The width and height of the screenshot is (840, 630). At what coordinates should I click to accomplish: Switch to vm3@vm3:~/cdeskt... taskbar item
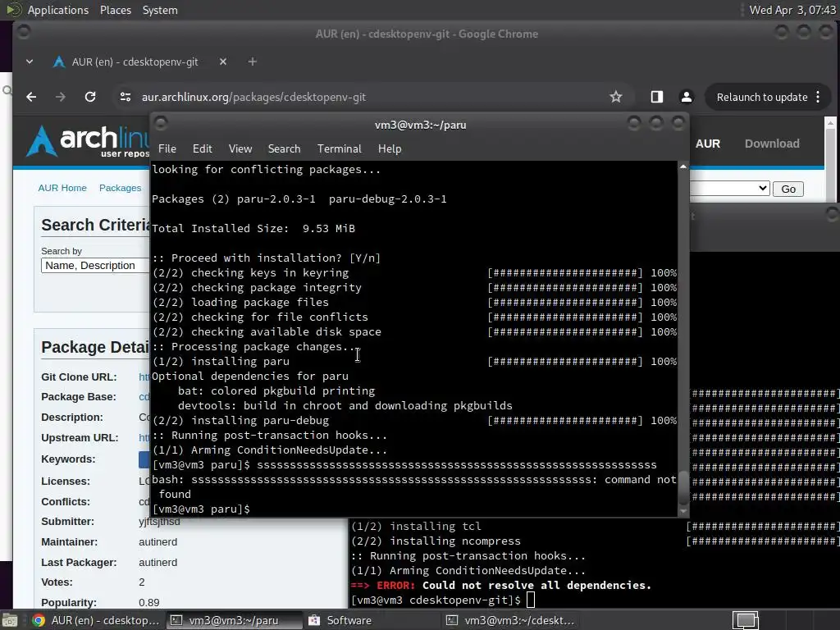coord(510,620)
